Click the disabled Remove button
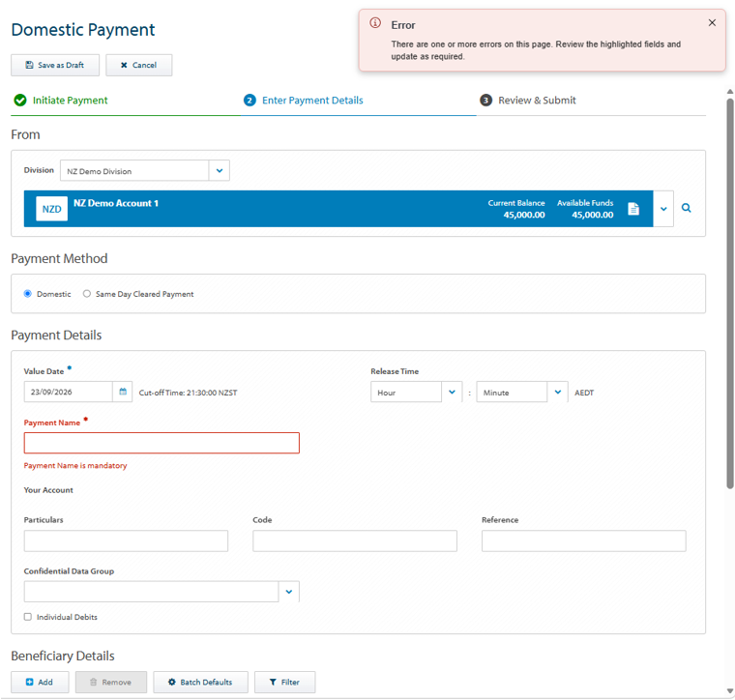735x700 pixels. click(x=111, y=683)
